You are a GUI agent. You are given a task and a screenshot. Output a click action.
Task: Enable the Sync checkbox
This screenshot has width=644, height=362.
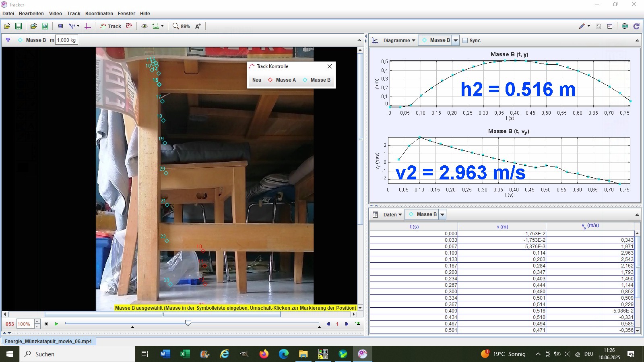[465, 40]
